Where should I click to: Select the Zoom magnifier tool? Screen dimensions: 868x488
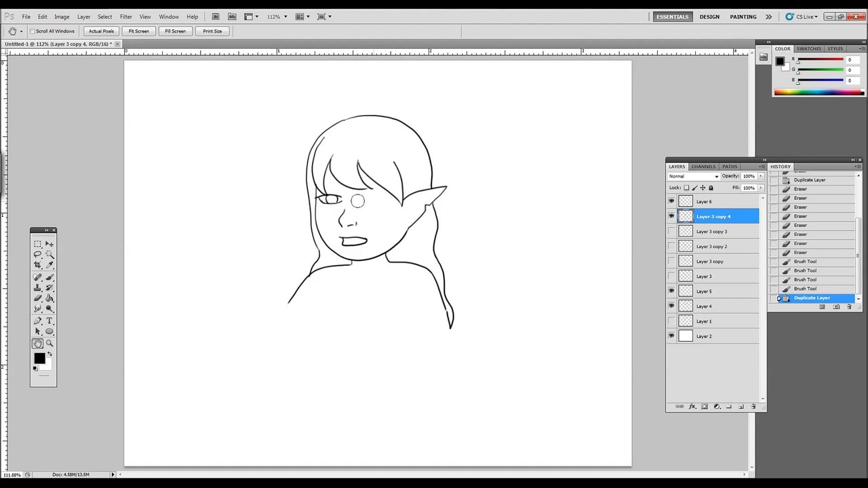50,343
